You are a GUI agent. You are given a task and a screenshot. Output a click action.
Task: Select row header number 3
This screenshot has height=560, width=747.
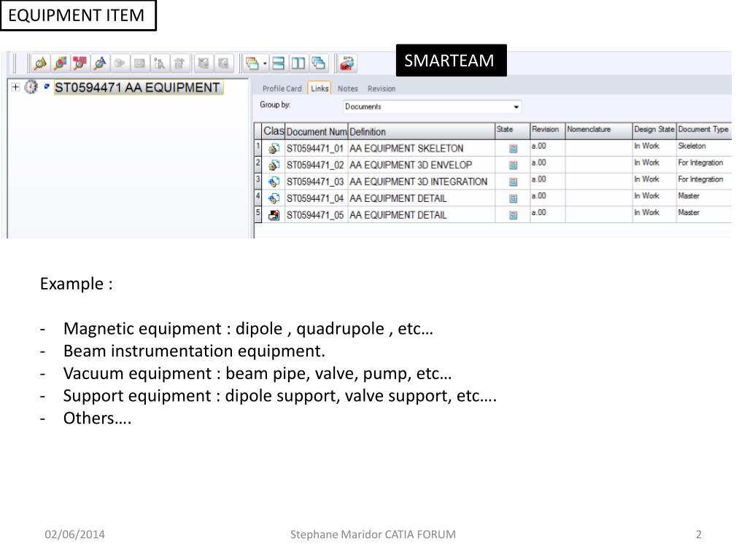(258, 181)
